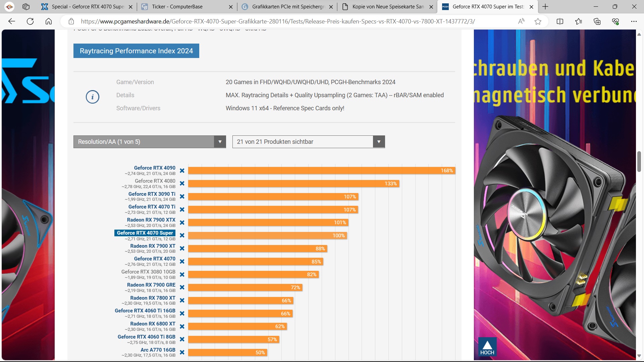Click the split screen icon
Image resolution: width=644 pixels, height=362 pixels.
point(560,21)
